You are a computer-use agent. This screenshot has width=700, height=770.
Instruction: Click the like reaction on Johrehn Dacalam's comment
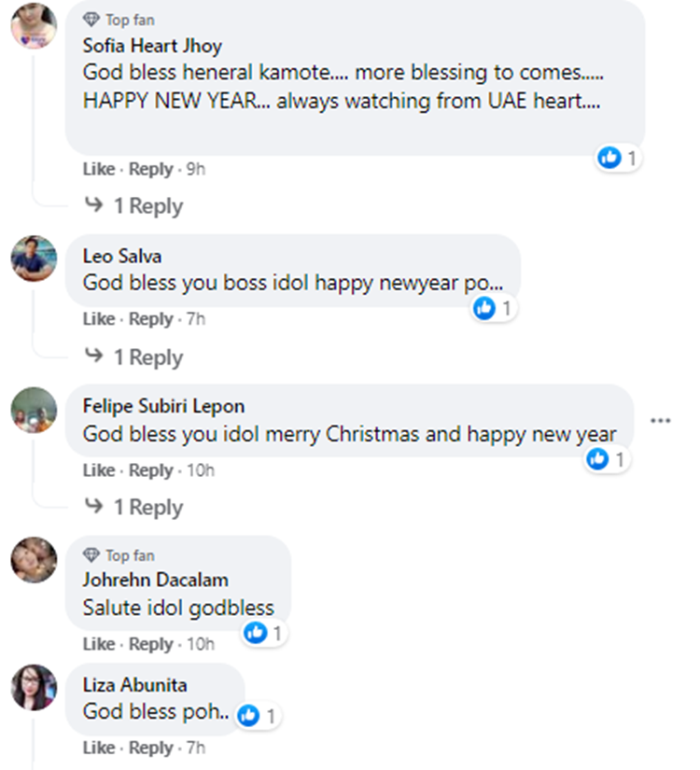click(255, 634)
